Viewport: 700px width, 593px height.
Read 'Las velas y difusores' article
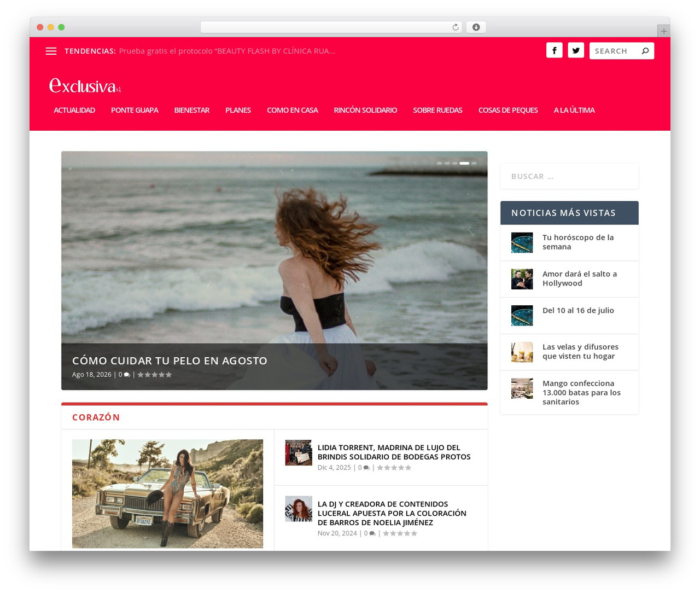pos(580,351)
